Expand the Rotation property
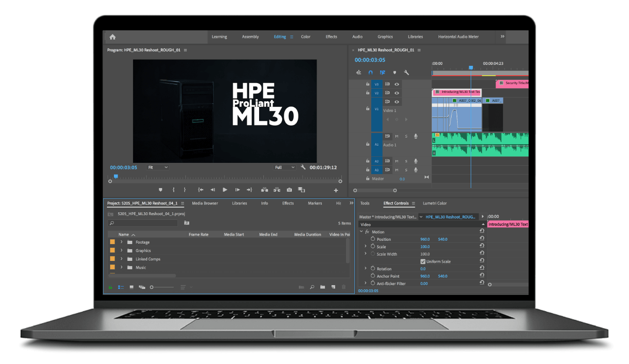This screenshot has width=629, height=364. (366, 268)
